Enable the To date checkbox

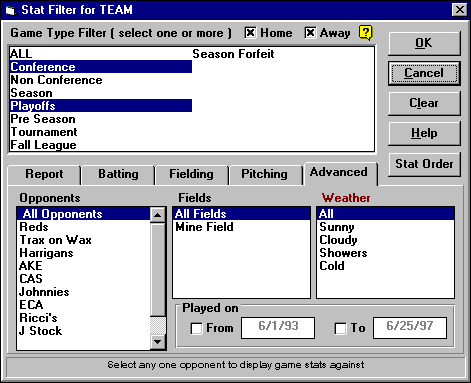[x=340, y=328]
